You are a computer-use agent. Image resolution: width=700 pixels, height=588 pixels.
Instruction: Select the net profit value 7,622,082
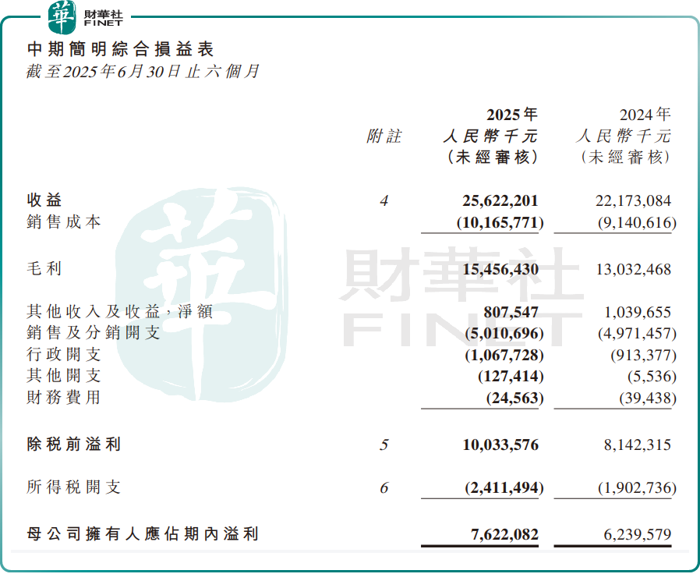pyautogui.click(x=505, y=534)
